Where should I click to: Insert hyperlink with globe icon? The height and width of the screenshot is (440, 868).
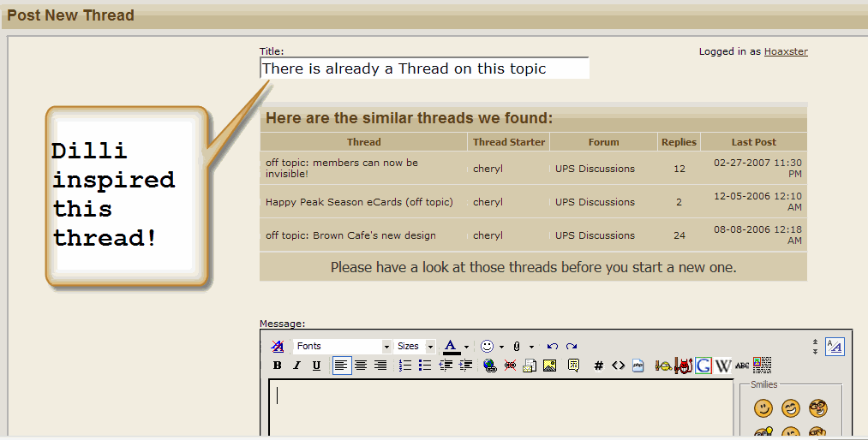tap(490, 366)
